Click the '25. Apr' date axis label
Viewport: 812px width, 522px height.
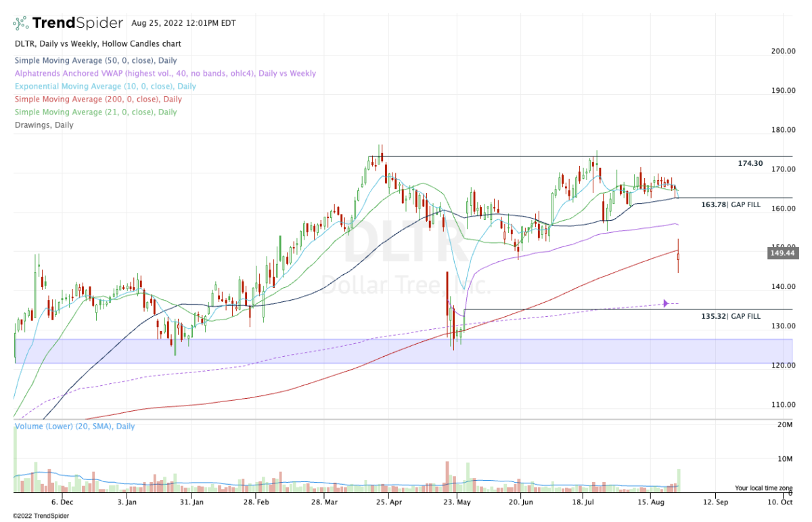389,502
